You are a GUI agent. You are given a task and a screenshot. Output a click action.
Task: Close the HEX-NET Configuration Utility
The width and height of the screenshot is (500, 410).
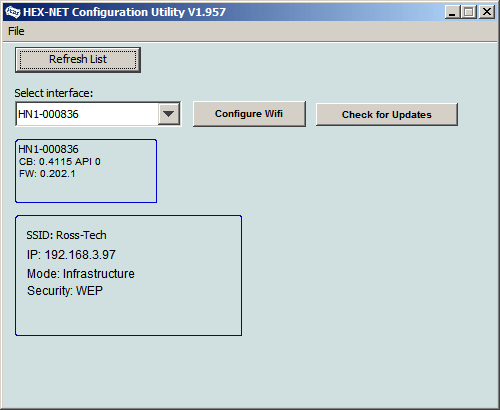(487, 12)
